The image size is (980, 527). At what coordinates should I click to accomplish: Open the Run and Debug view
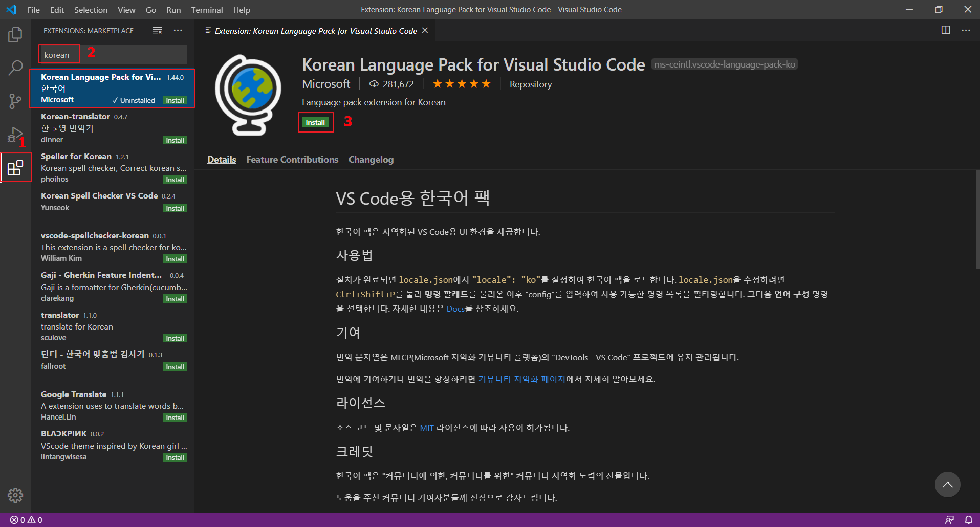(x=15, y=135)
